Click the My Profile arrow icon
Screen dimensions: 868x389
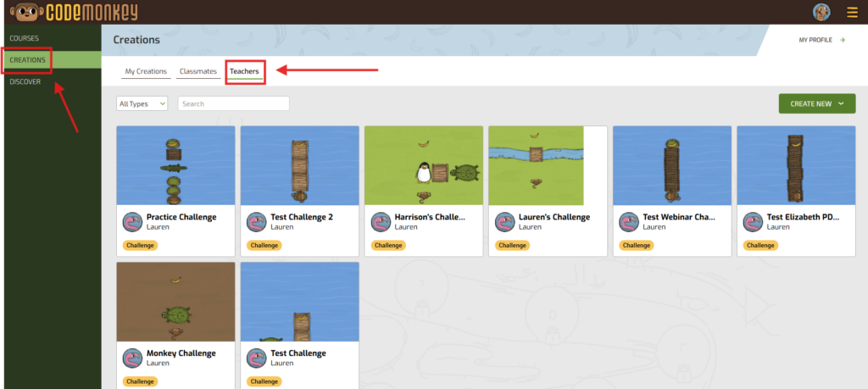843,40
